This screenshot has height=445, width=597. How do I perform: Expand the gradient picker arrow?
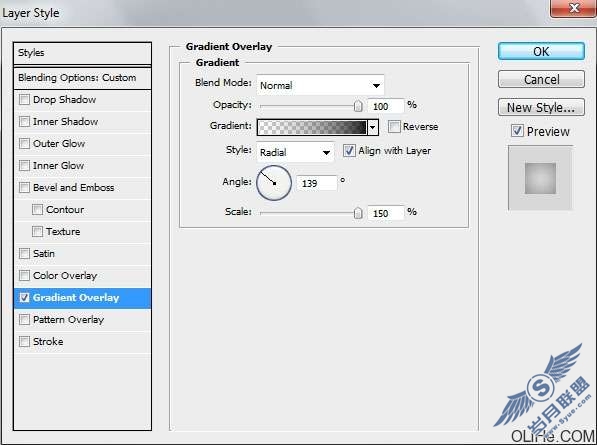pyautogui.click(x=373, y=127)
